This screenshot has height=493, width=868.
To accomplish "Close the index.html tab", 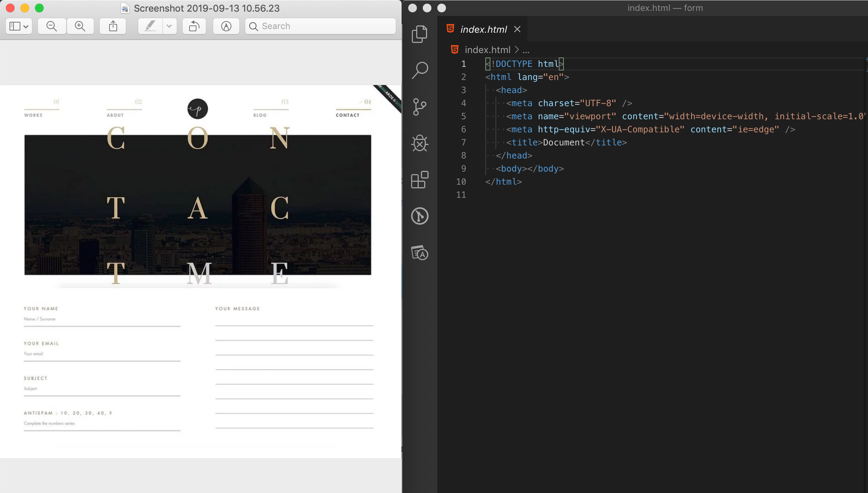I will 517,29.
